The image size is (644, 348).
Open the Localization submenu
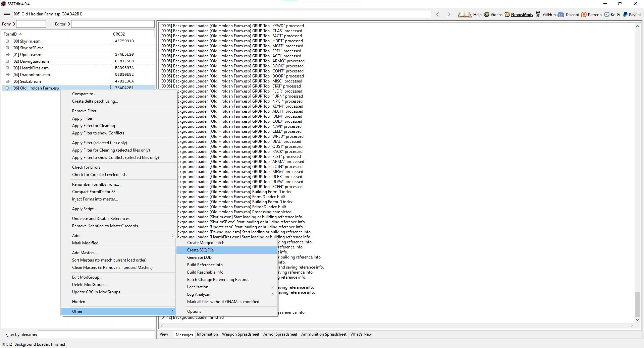[227, 287]
